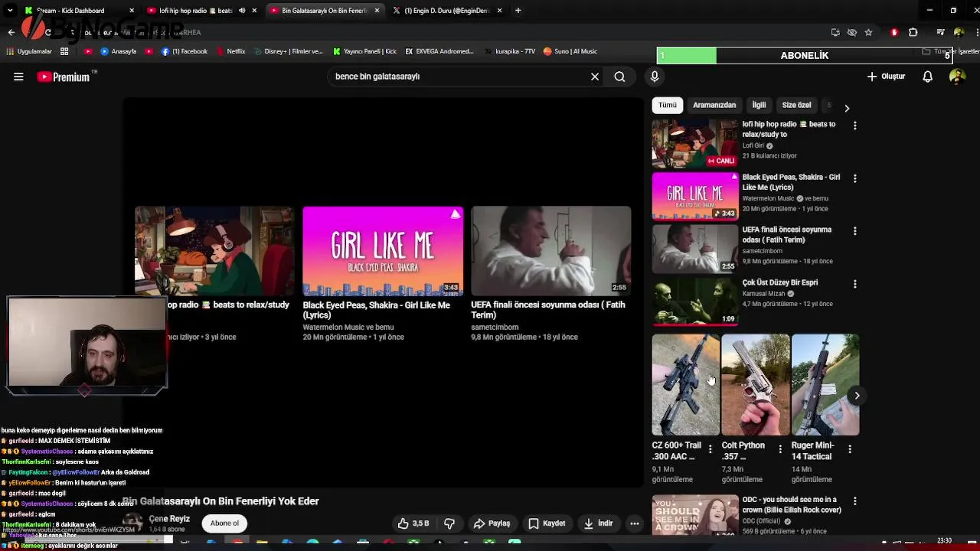
Task: Select the İlgili filter chip
Action: (x=759, y=105)
